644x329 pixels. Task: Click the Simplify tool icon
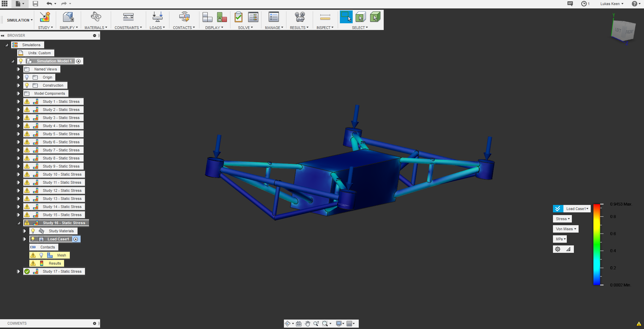coord(68,17)
